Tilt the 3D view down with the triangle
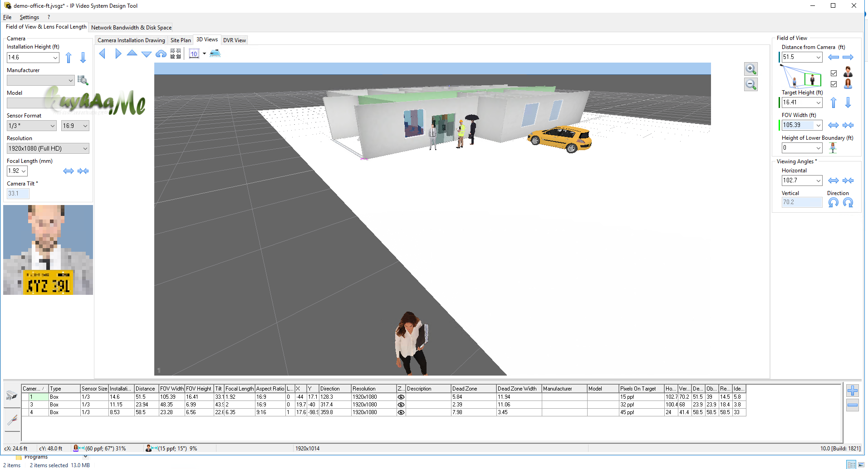This screenshot has height=469, width=868. (x=147, y=54)
